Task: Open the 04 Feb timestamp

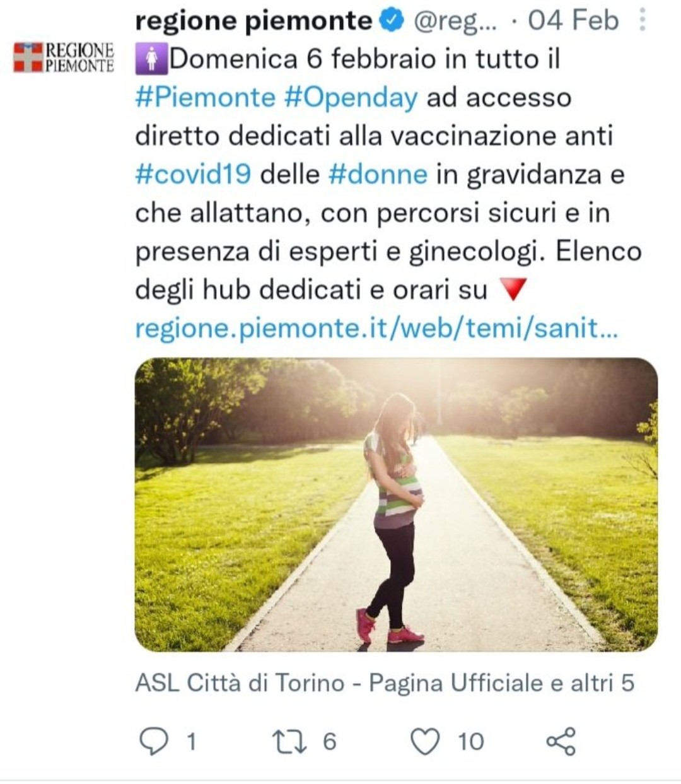Action: coord(573,21)
